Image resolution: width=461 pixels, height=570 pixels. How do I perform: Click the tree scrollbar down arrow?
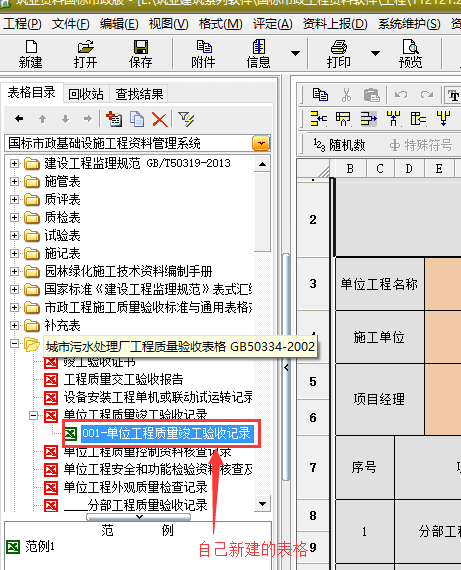[x=262, y=504]
